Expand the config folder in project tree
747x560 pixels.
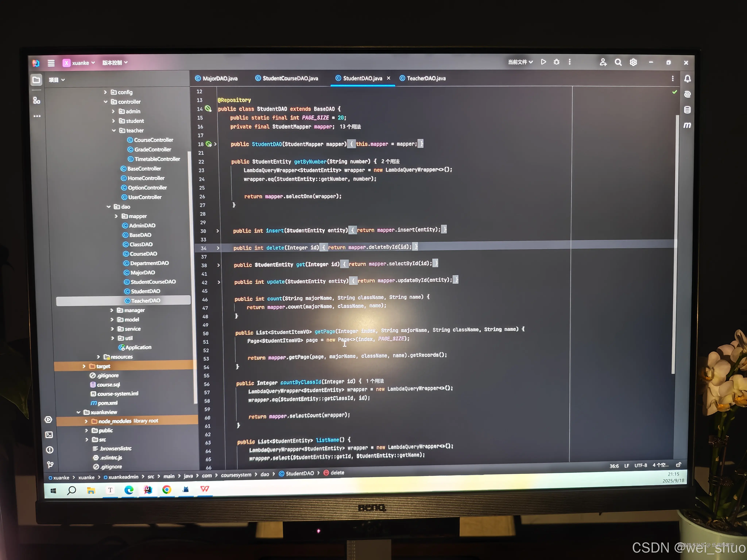[x=105, y=92]
